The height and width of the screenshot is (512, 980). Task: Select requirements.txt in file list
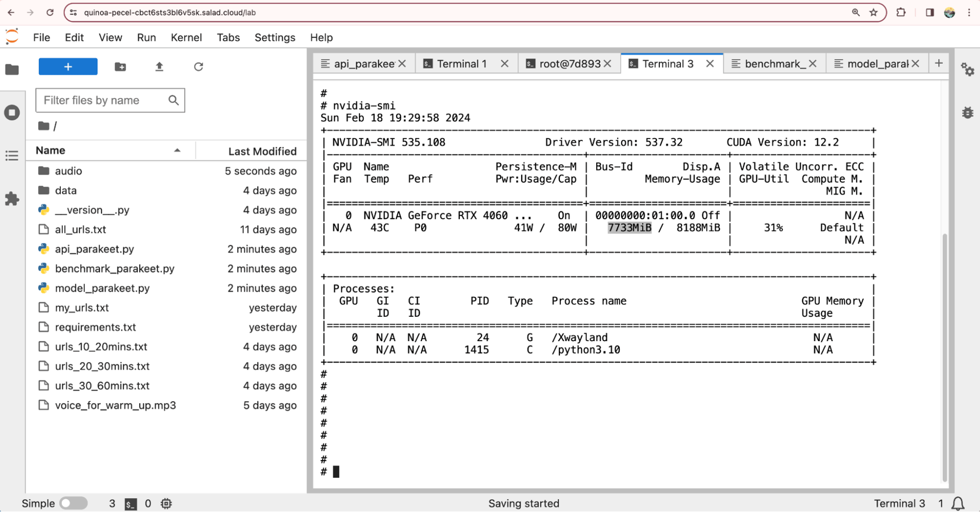pos(166,327)
